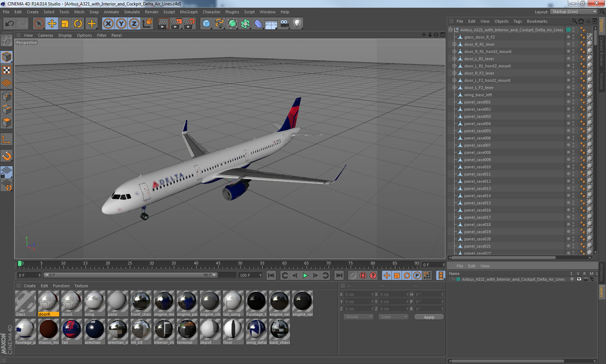Click the end frame 100 F field

[x=250, y=275]
